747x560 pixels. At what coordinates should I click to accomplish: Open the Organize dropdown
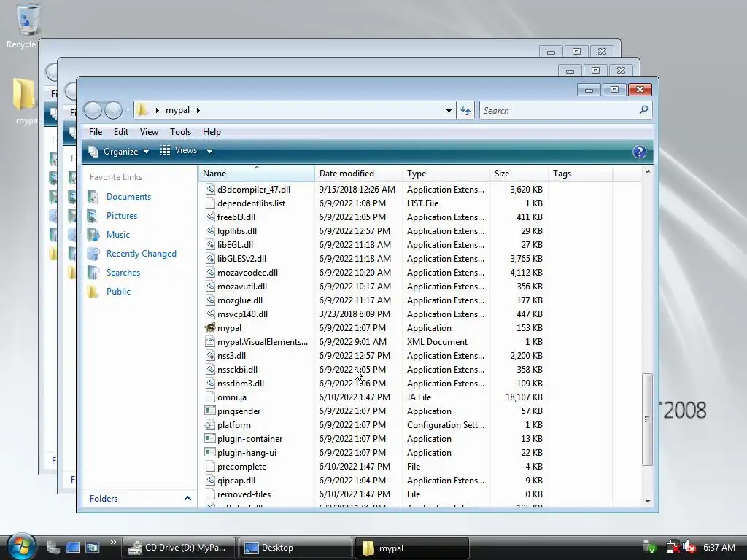coord(119,152)
